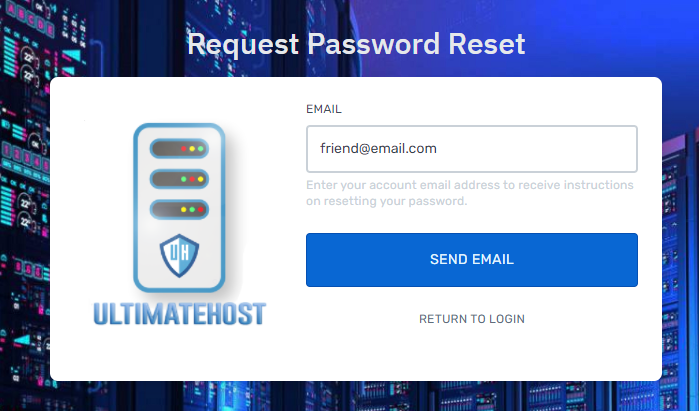
Task: Click the bottom server slot icon
Action: tap(179, 210)
